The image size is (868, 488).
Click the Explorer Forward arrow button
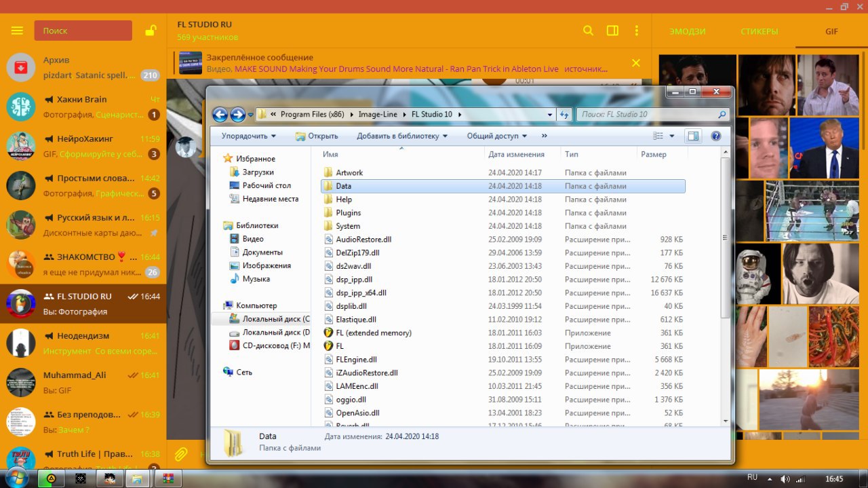coord(237,115)
